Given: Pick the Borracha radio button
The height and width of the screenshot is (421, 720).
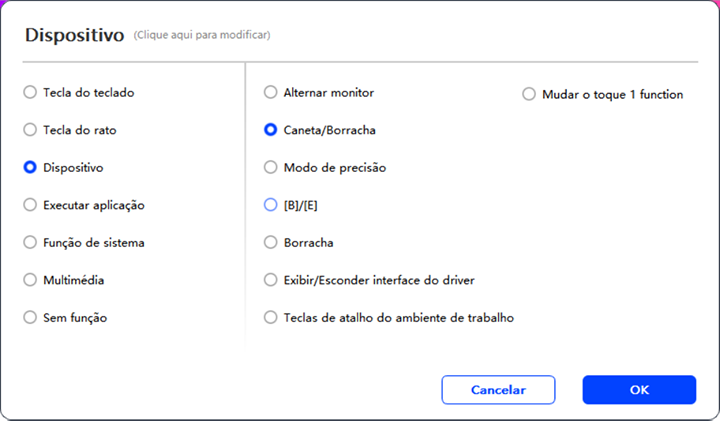Looking at the screenshot, I should [270, 243].
